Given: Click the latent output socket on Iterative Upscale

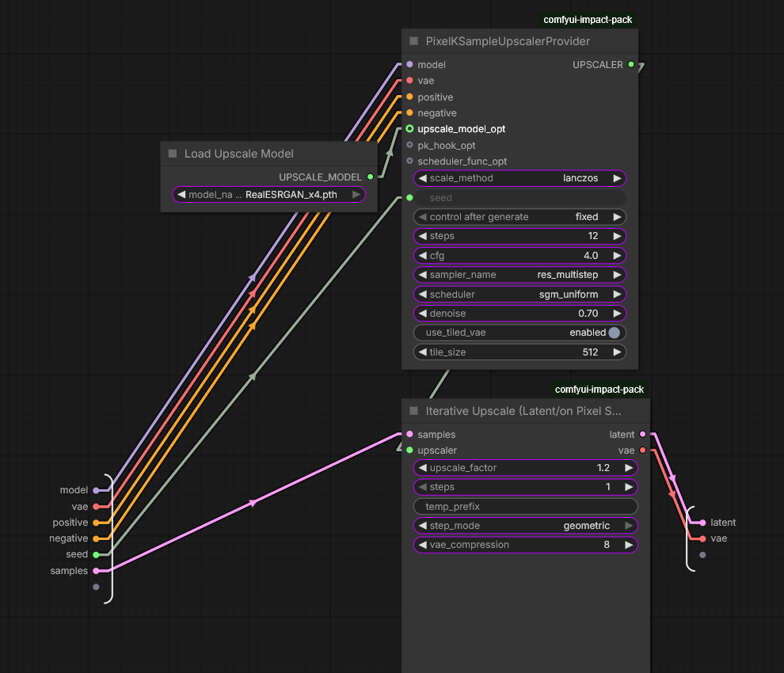Looking at the screenshot, I should click(x=642, y=434).
